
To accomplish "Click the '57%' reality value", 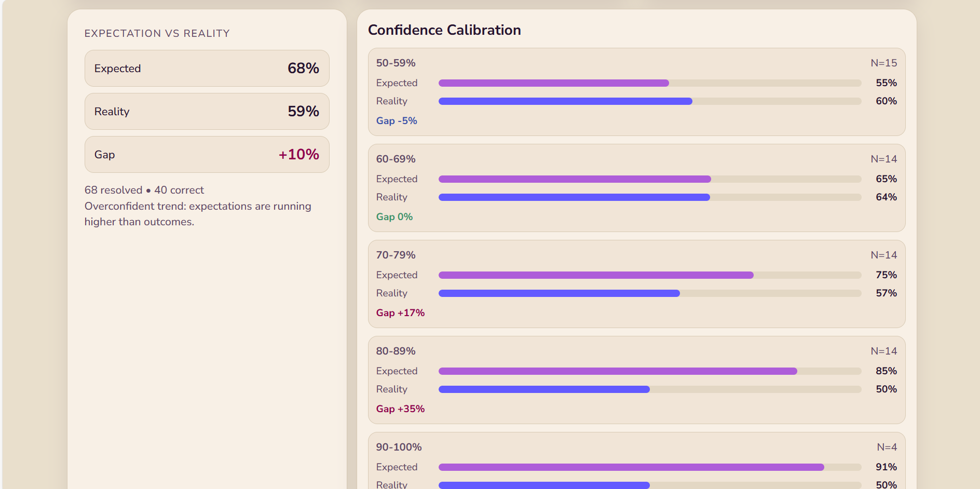I will (x=886, y=293).
